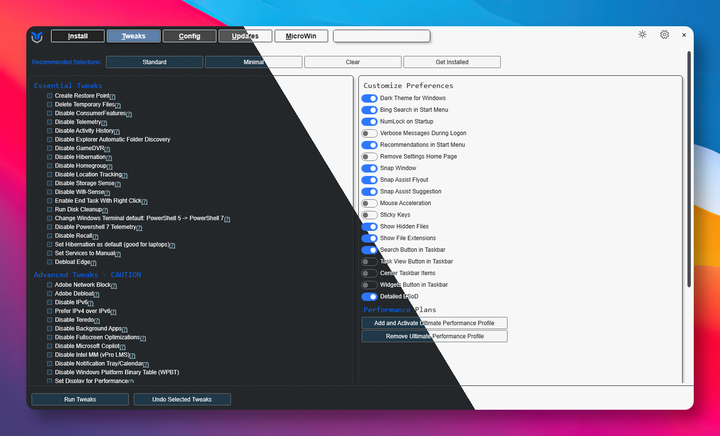The width and height of the screenshot is (720, 436).
Task: Open help for Disable Microsoft Copilot
Action: (123, 347)
